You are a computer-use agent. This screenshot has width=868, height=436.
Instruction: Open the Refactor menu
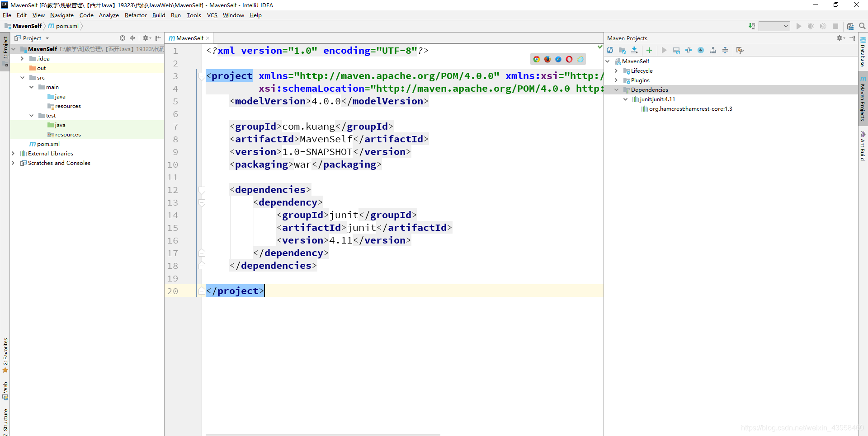pos(136,15)
